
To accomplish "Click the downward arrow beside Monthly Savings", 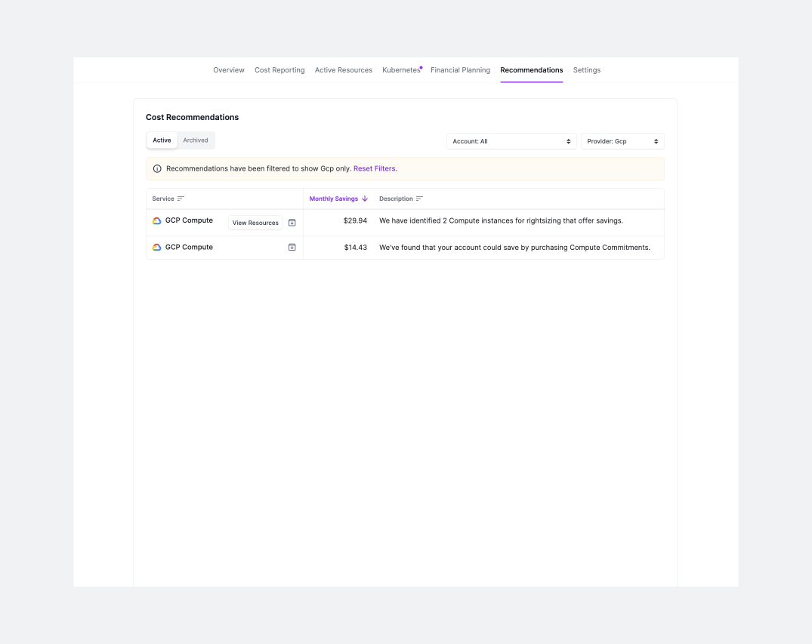I will (365, 199).
